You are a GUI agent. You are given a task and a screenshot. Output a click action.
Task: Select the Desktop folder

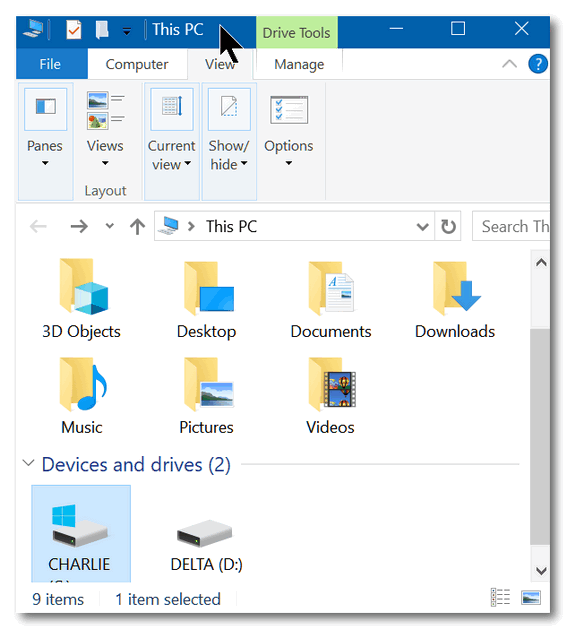[207, 299]
